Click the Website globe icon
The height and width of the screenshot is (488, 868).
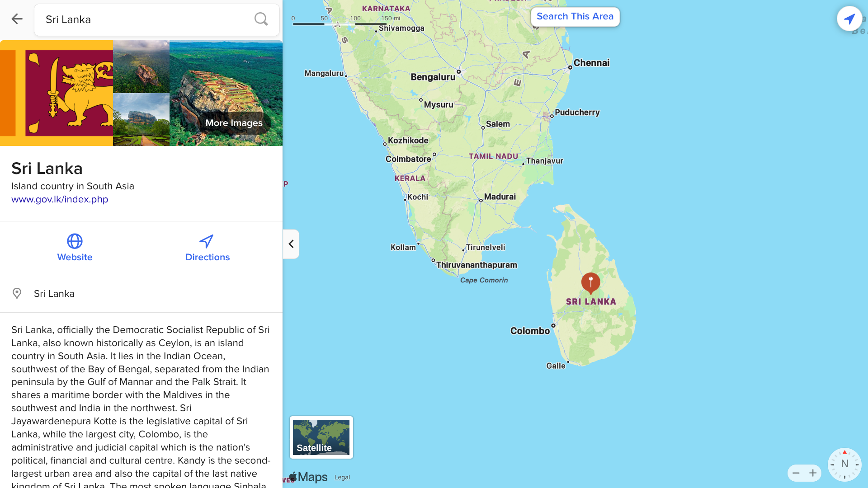75,241
